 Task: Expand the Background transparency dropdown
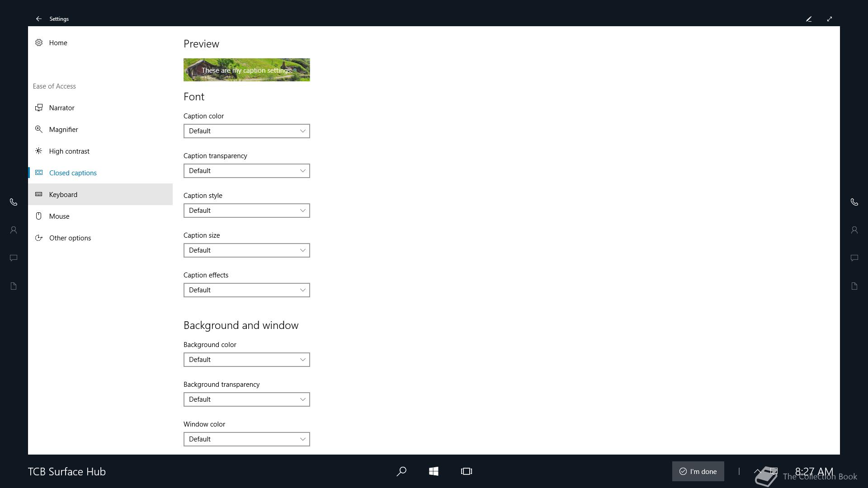point(247,399)
